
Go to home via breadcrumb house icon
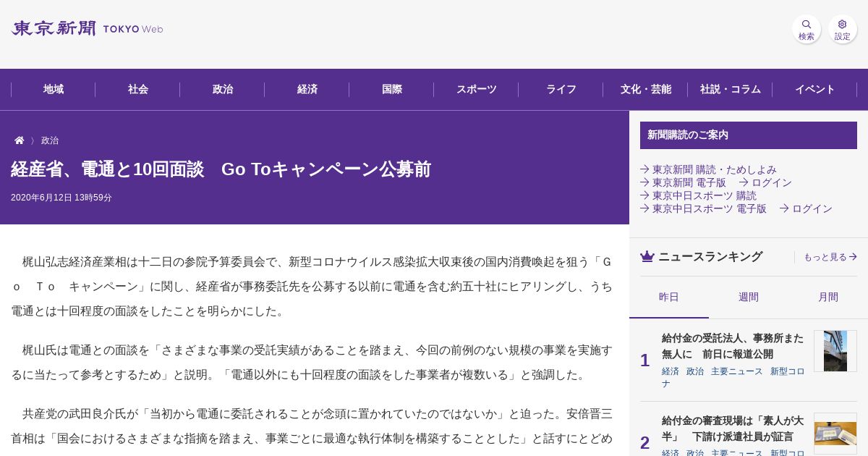20,140
